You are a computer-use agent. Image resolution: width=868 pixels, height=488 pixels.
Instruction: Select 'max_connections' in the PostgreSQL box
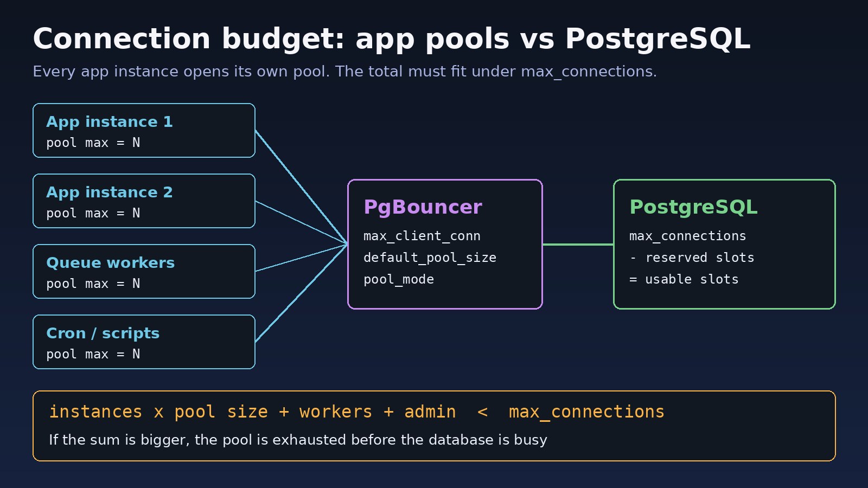pyautogui.click(x=688, y=236)
